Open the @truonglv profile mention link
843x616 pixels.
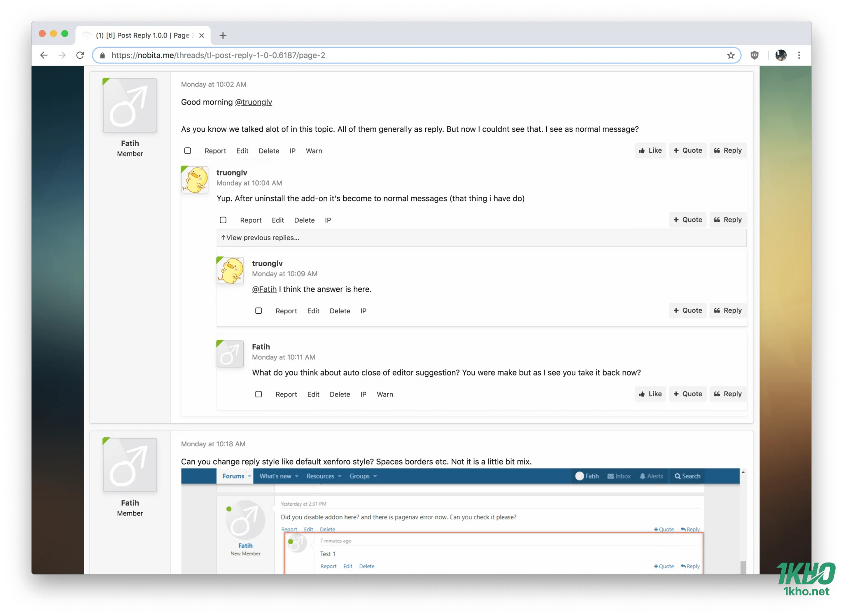254,102
